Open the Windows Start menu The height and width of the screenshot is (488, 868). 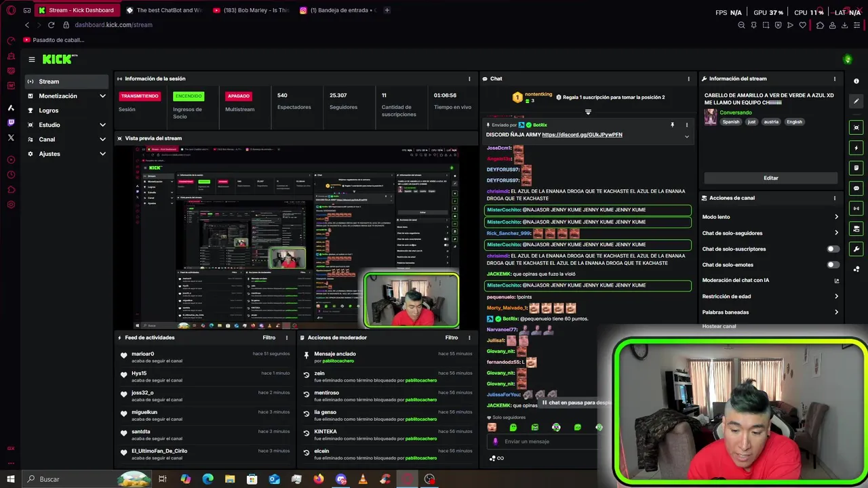tap(11, 479)
